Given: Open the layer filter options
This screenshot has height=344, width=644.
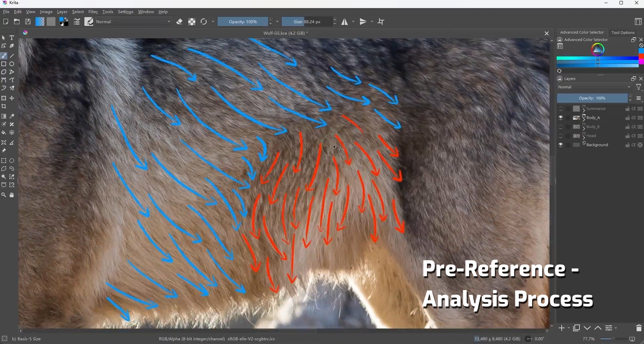Looking at the screenshot, I should point(640,88).
